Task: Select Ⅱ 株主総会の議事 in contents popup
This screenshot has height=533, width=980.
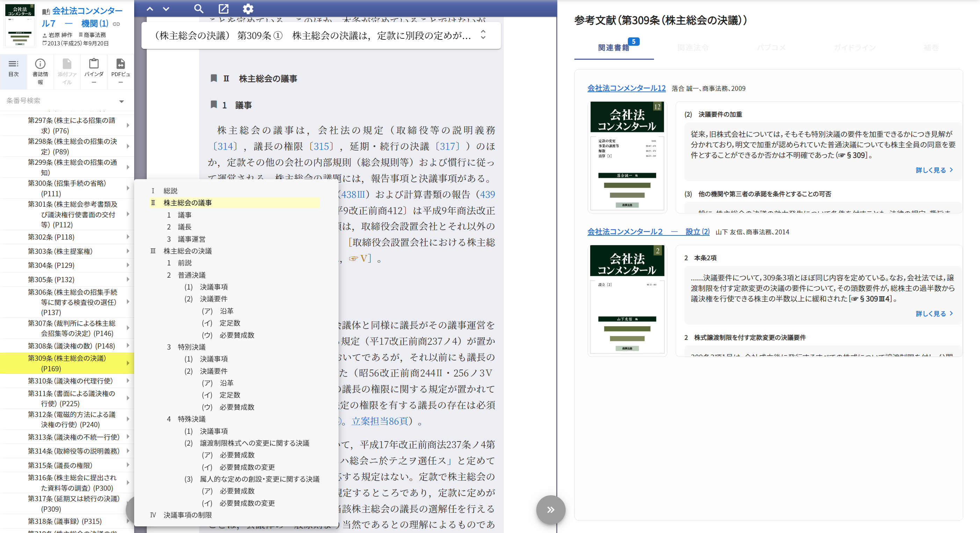Action: (234, 203)
